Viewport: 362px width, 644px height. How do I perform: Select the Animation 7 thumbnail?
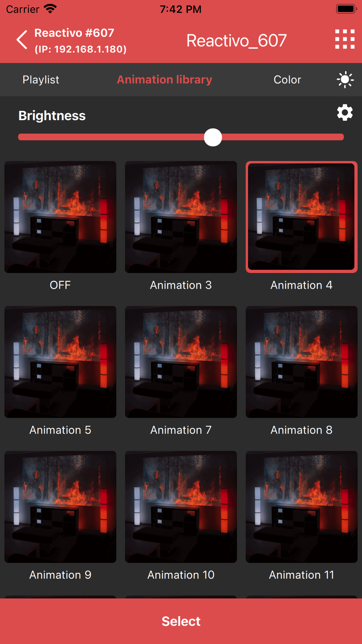point(181,362)
